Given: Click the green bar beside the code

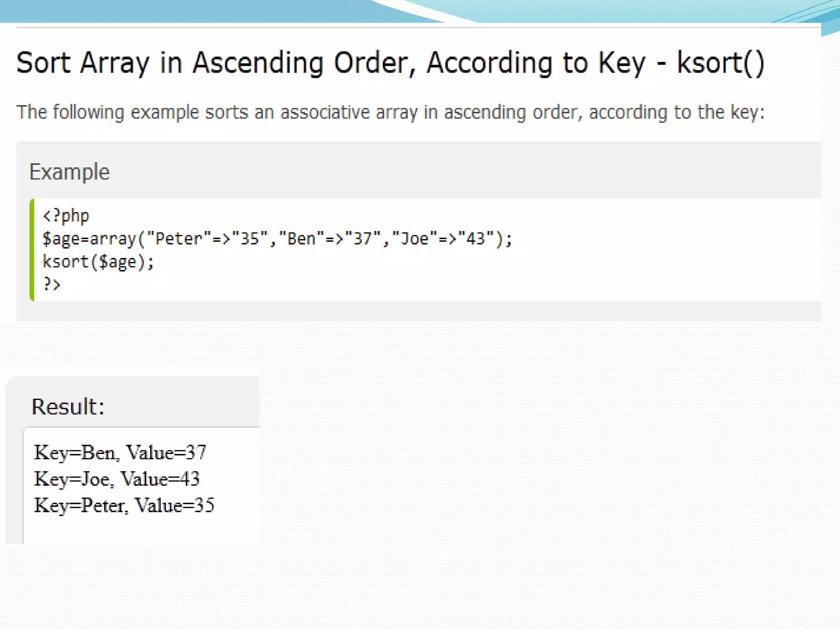Looking at the screenshot, I should click(x=32, y=249).
